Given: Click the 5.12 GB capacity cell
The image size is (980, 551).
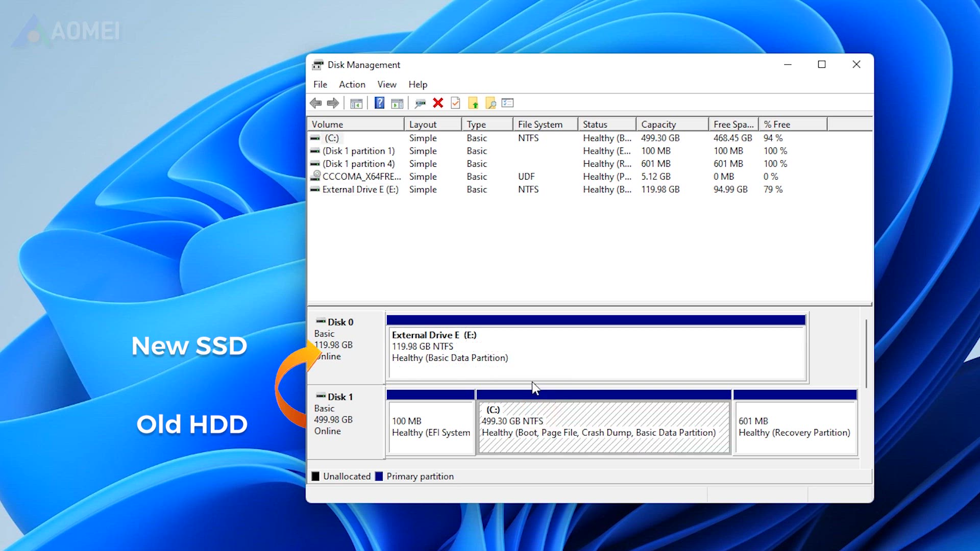Looking at the screenshot, I should point(656,177).
